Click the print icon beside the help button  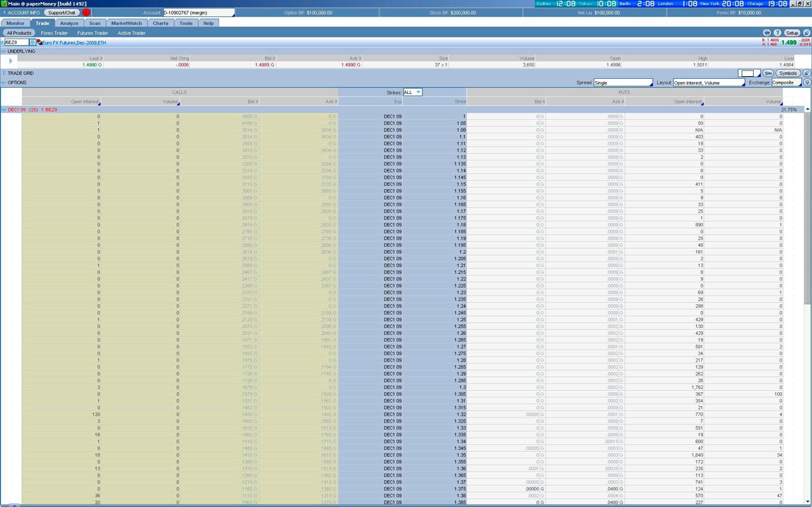point(767,33)
